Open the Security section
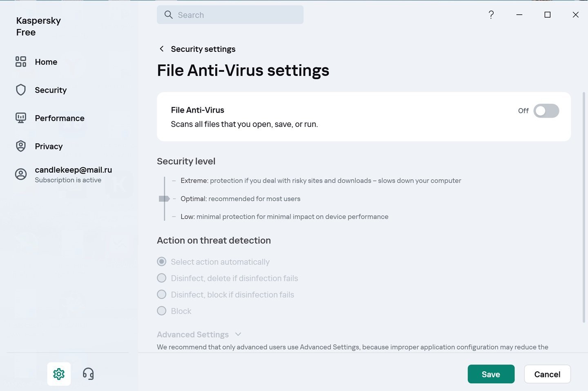Viewport: 588px width, 391px height. (x=51, y=90)
